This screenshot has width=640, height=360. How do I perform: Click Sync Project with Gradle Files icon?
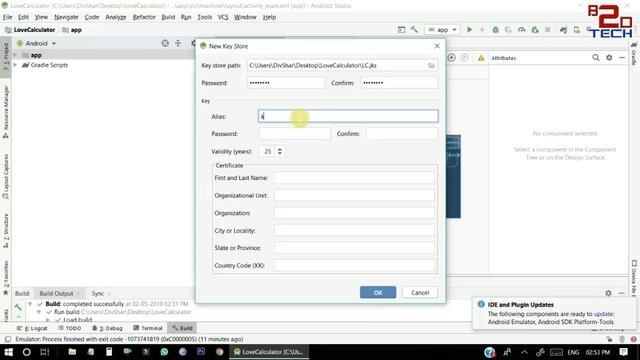564,29
